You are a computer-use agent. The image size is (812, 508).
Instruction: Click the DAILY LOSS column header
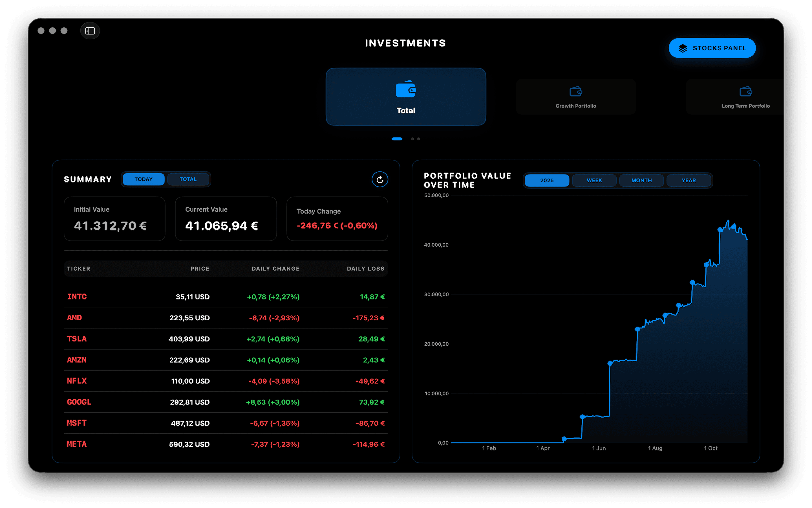point(366,269)
